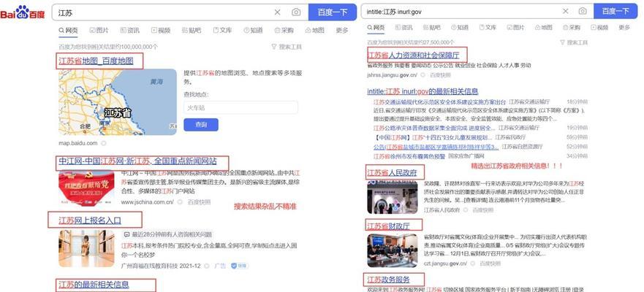Open 采购 tab on the right page

point(572,28)
